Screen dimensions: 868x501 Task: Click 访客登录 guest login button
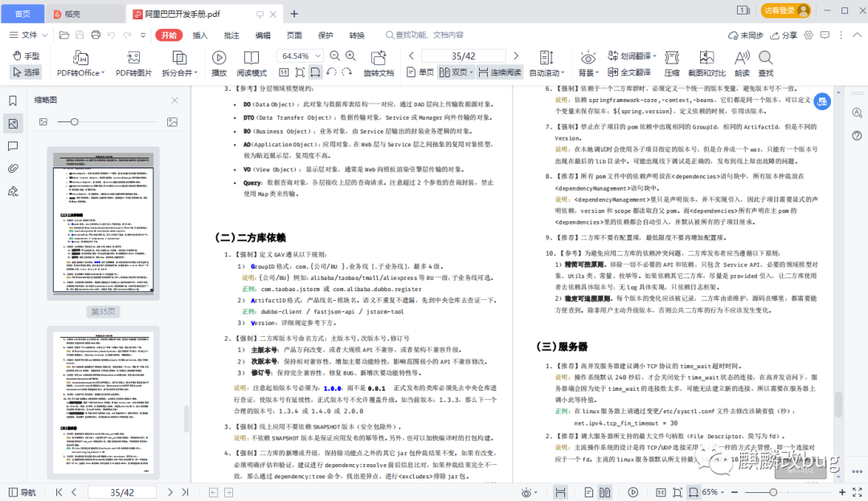785,10
